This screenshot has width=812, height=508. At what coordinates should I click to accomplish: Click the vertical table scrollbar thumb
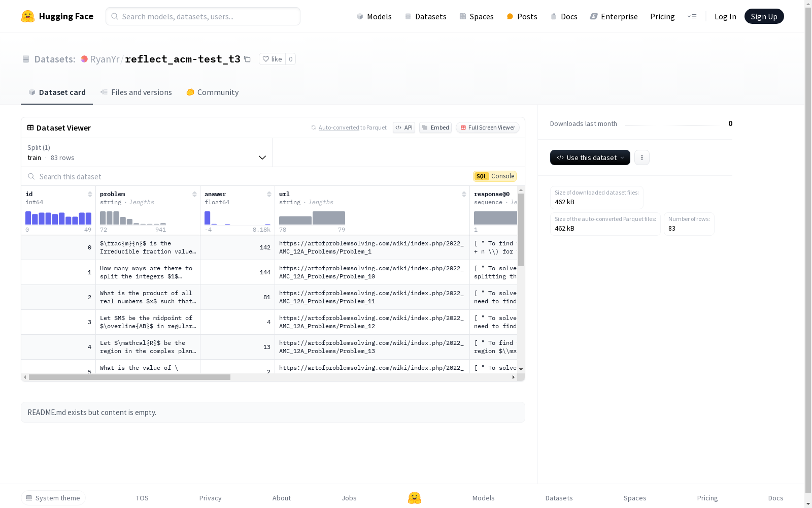coord(521,230)
